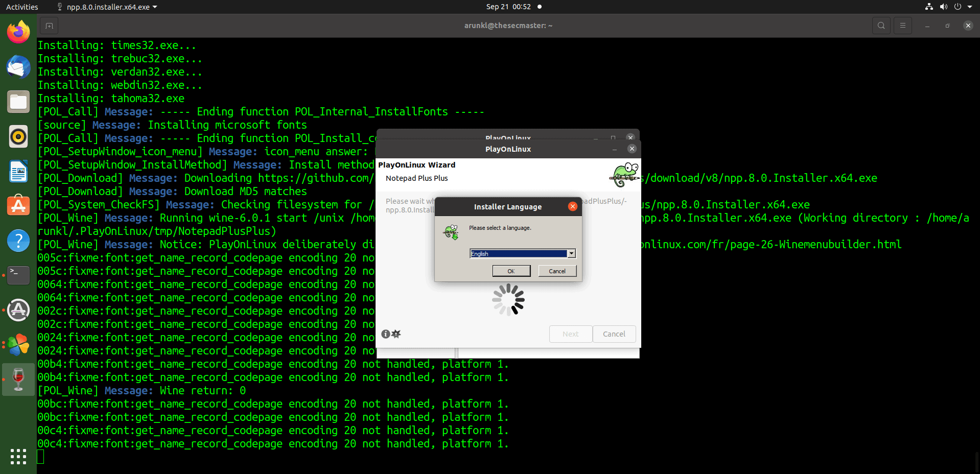The image size is (980, 474).
Task: Click the "Download MD5 matches" terminal line
Action: [173, 192]
